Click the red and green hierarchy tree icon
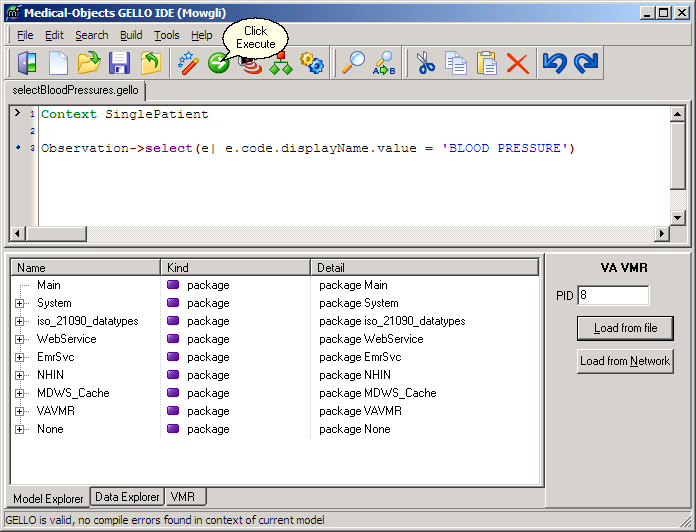The height and width of the screenshot is (532, 696). coord(281,63)
